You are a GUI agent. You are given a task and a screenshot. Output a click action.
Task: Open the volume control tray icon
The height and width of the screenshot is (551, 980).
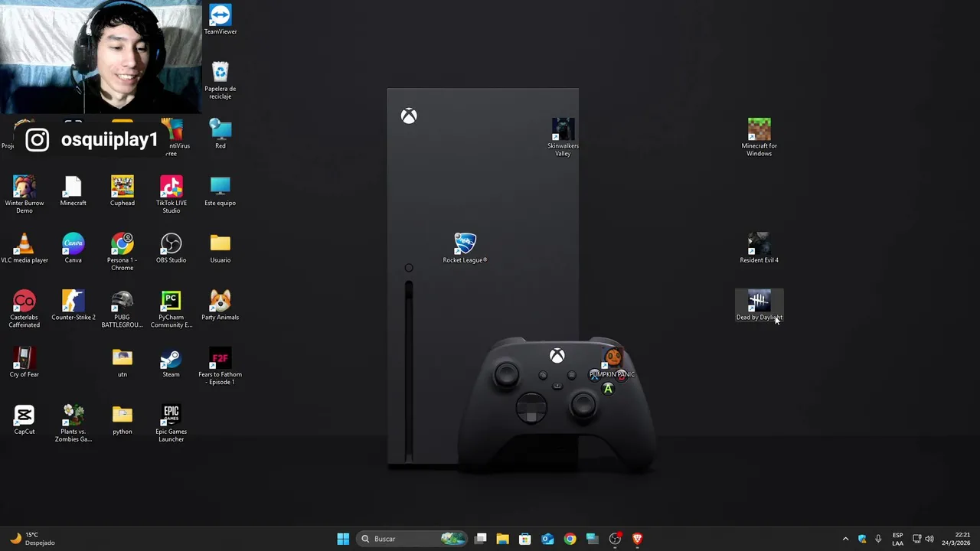coord(929,539)
